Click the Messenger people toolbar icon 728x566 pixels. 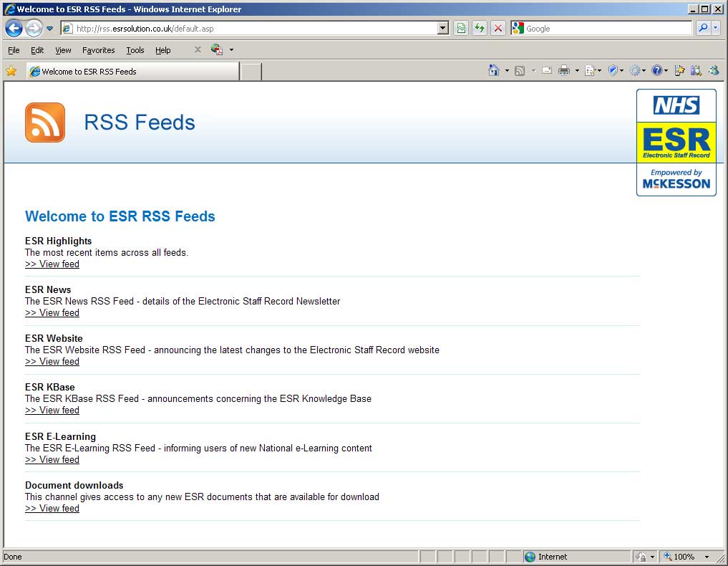click(x=714, y=71)
